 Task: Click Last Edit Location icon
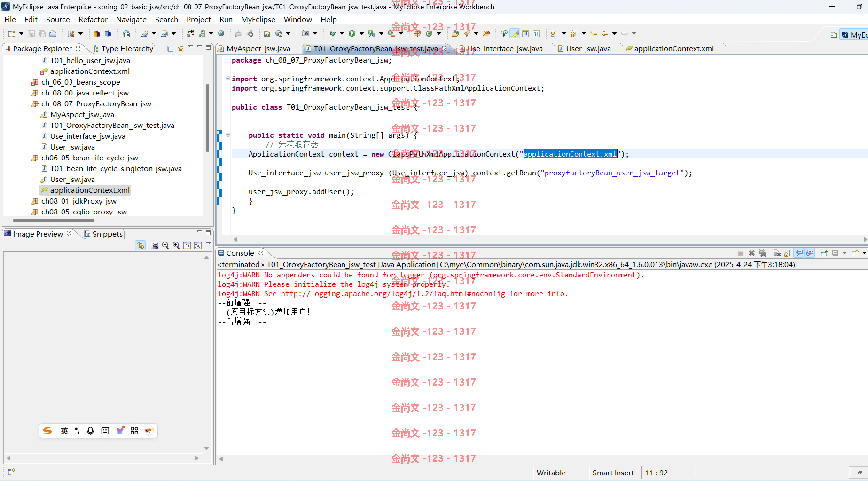[594, 33]
